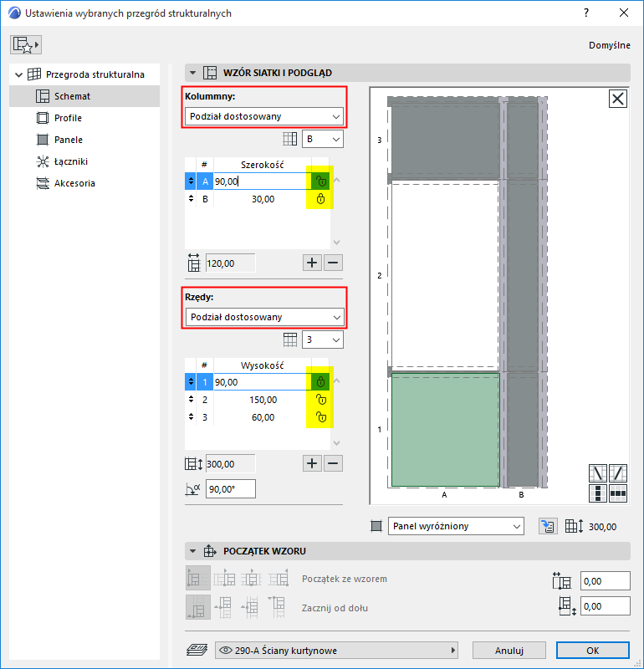Click the pattern height icon beside 300,00
The width and height of the screenshot is (644, 669).
click(574, 526)
